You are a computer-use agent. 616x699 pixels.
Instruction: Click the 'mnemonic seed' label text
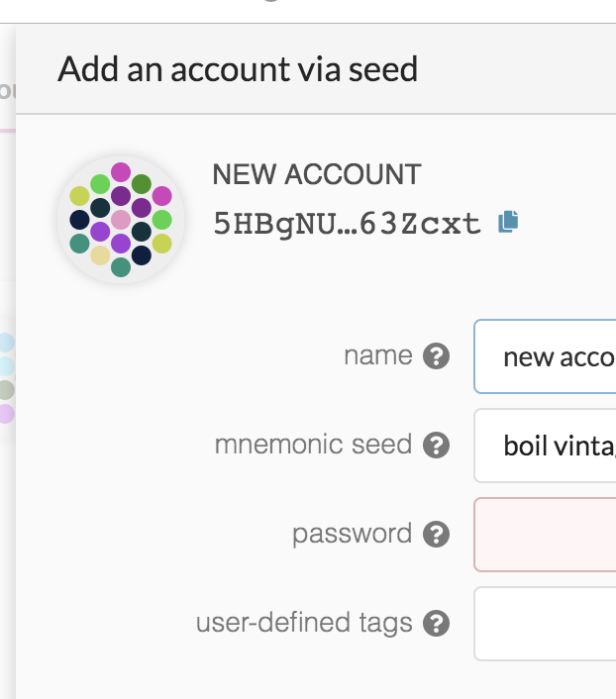point(313,445)
